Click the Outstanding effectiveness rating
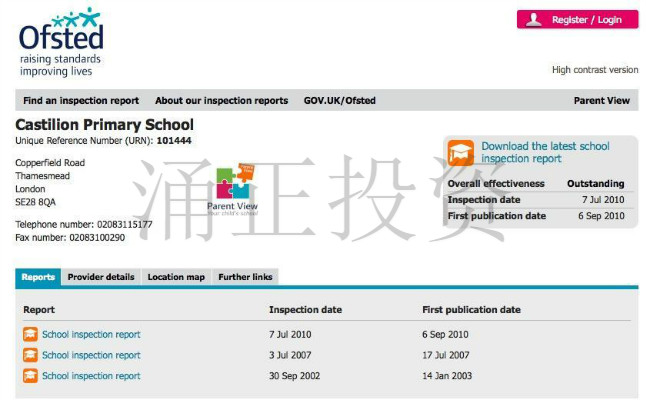Image resolution: width=647 pixels, height=400 pixels. 595,183
